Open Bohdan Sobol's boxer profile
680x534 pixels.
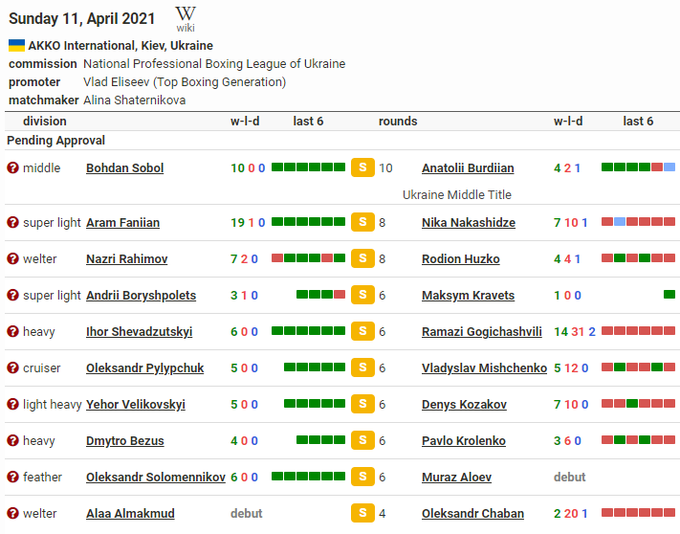point(125,168)
